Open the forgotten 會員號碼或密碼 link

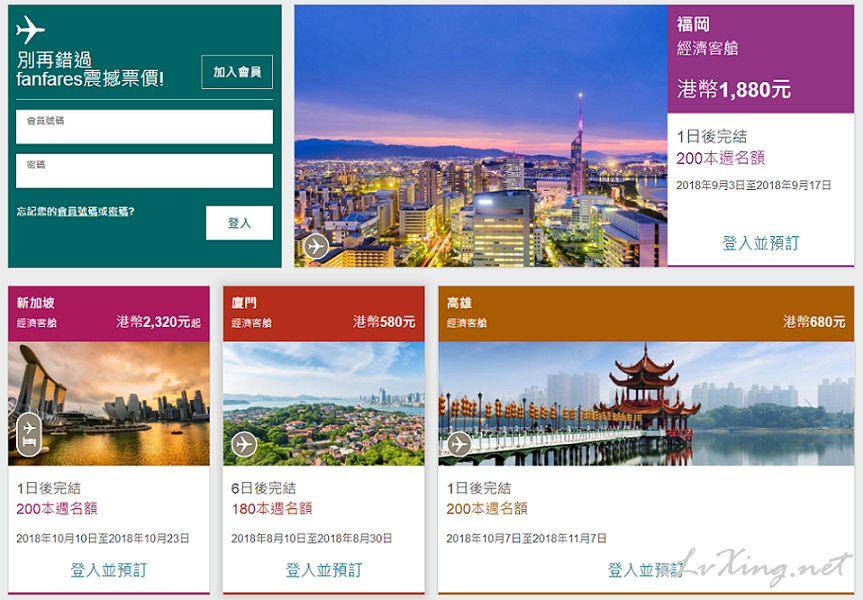tap(93, 211)
